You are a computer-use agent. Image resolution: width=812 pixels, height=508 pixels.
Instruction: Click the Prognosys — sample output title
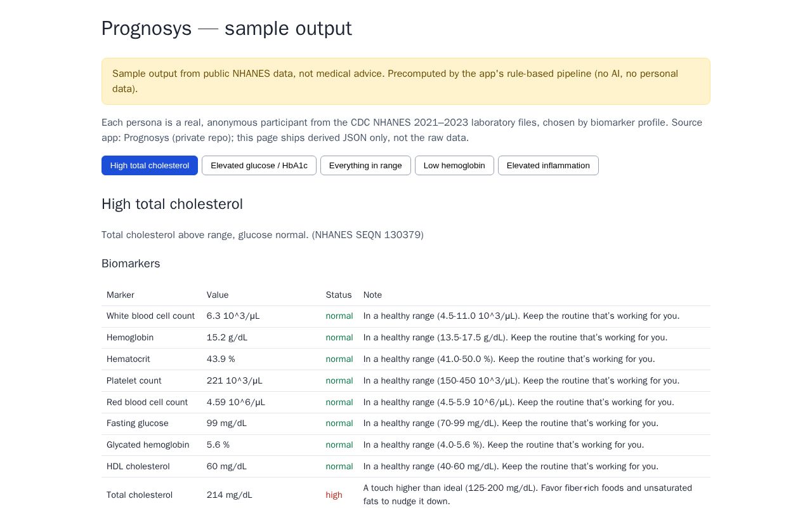point(226,29)
